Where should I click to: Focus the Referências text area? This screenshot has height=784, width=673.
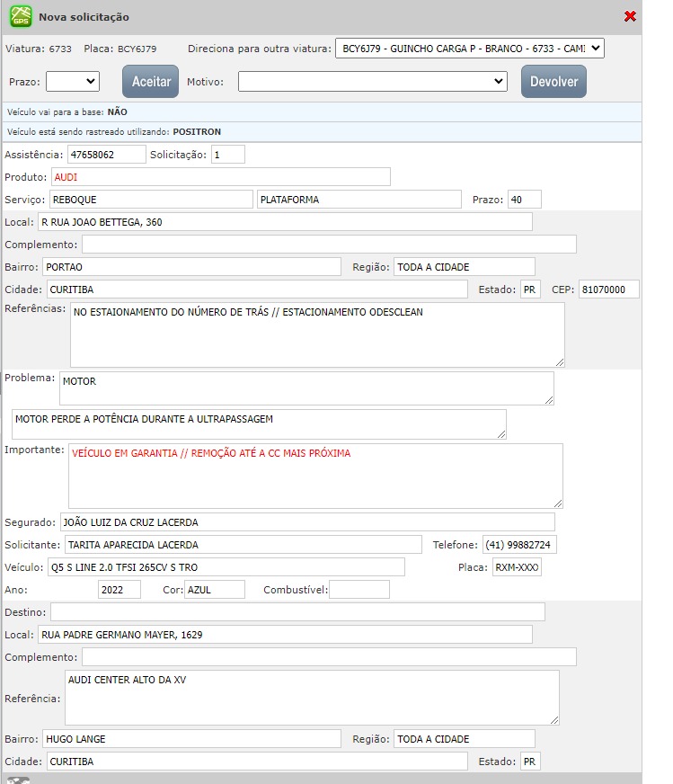317,334
